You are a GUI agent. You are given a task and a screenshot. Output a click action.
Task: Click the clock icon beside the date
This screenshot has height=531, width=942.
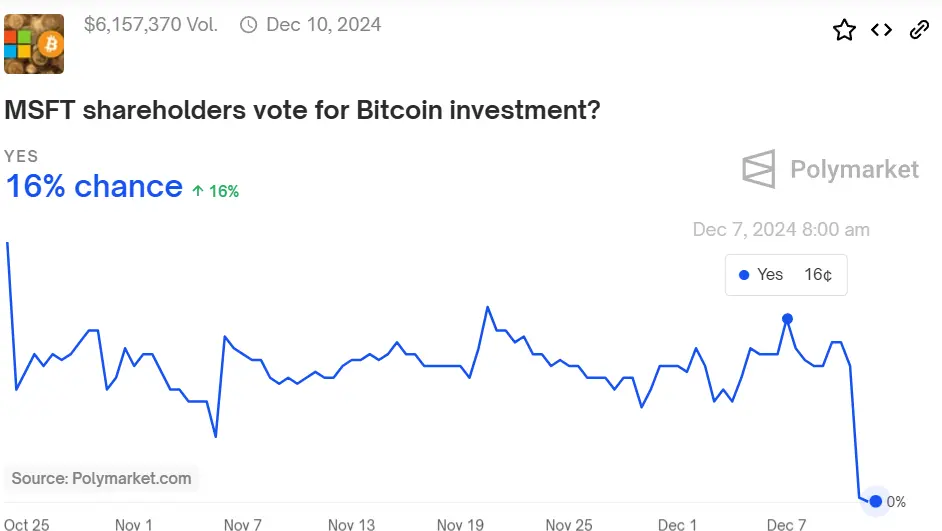[x=249, y=24]
